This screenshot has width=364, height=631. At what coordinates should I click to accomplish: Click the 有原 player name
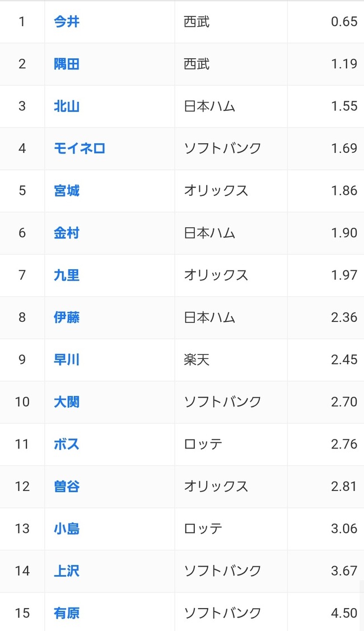[x=67, y=613]
